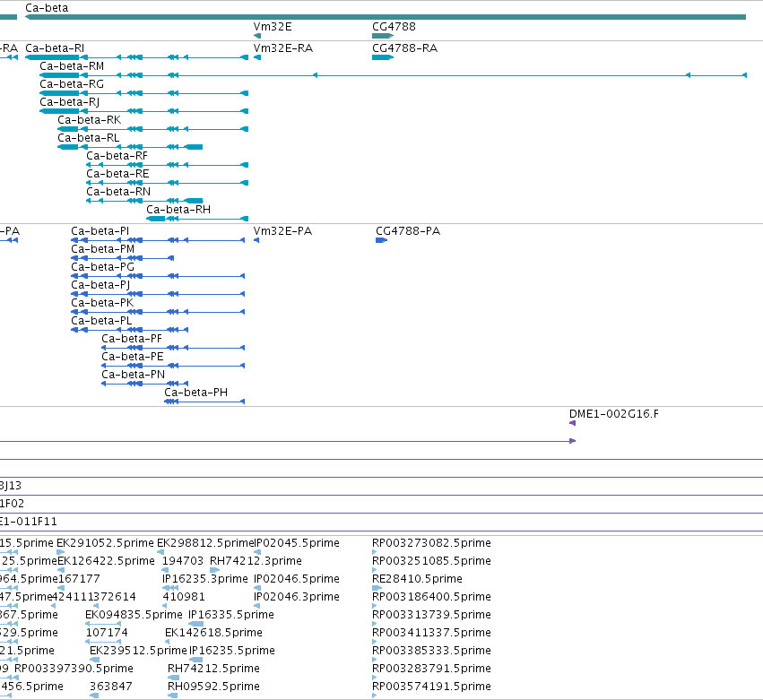The width and height of the screenshot is (763, 700).
Task: Select the RP003313739.5prime EST label
Action: click(431, 616)
